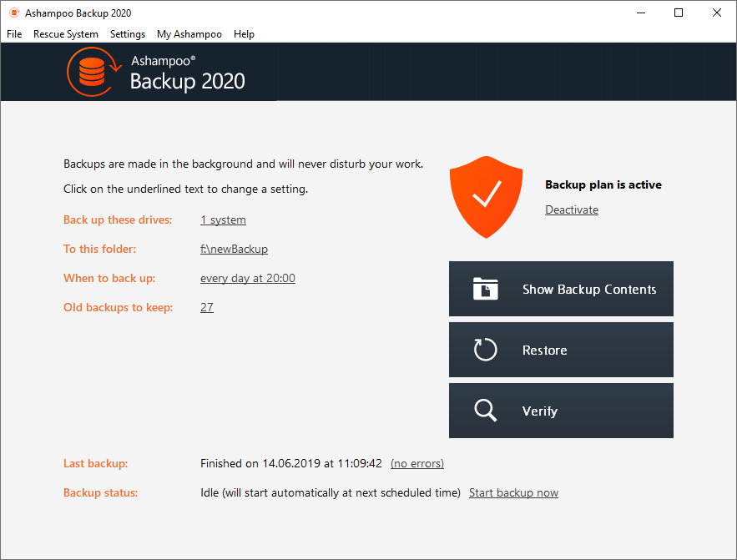This screenshot has width=737, height=560.
Task: Change target folder f:\newBackup
Action: tap(234, 249)
